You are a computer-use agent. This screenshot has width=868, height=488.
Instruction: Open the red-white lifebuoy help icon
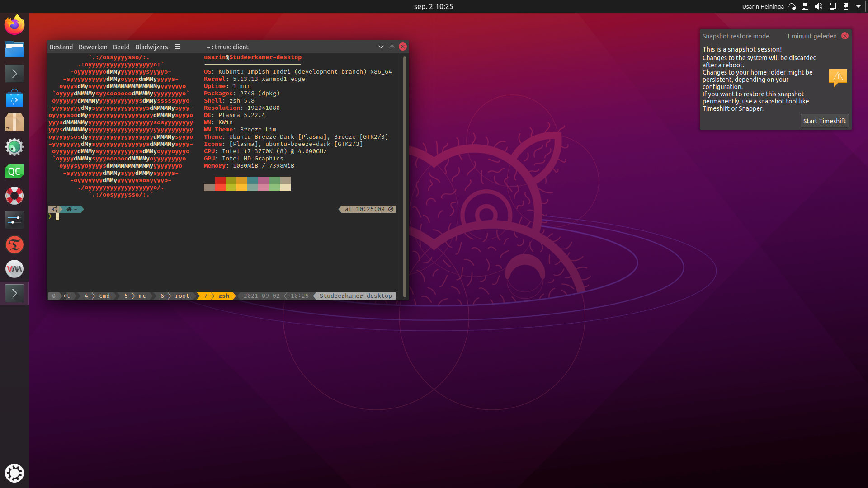click(14, 196)
